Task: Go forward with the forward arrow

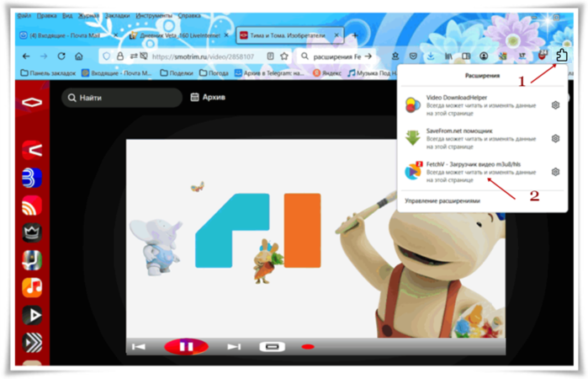Action: point(44,56)
